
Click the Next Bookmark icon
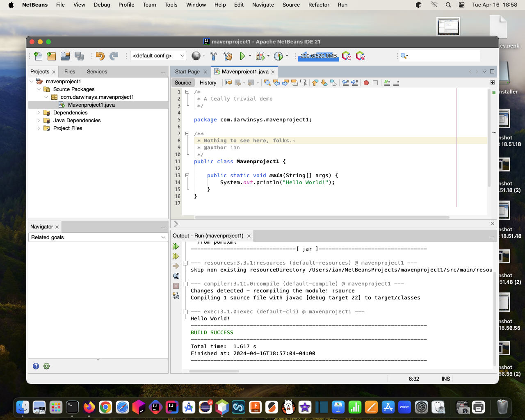[x=324, y=83]
